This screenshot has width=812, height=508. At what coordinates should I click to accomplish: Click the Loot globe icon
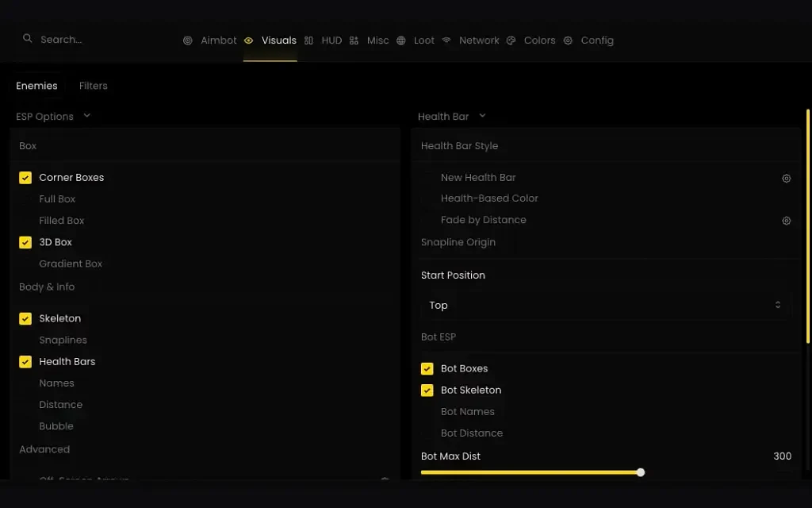tap(400, 40)
